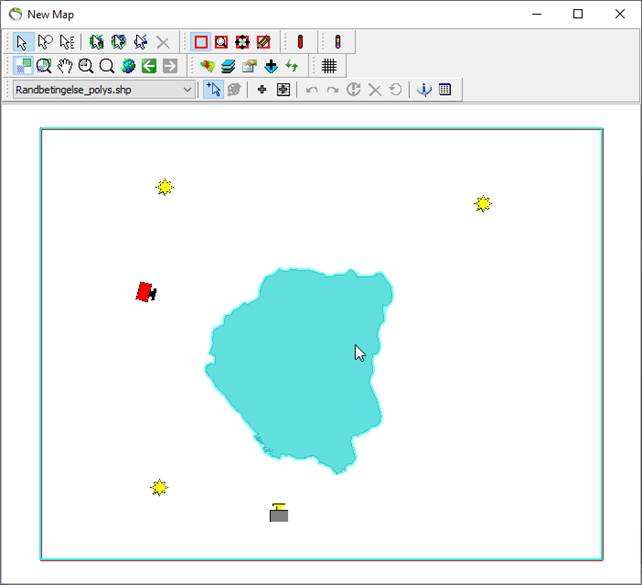
Task: Click the plain magnifier zoom icon
Action: 107,66
